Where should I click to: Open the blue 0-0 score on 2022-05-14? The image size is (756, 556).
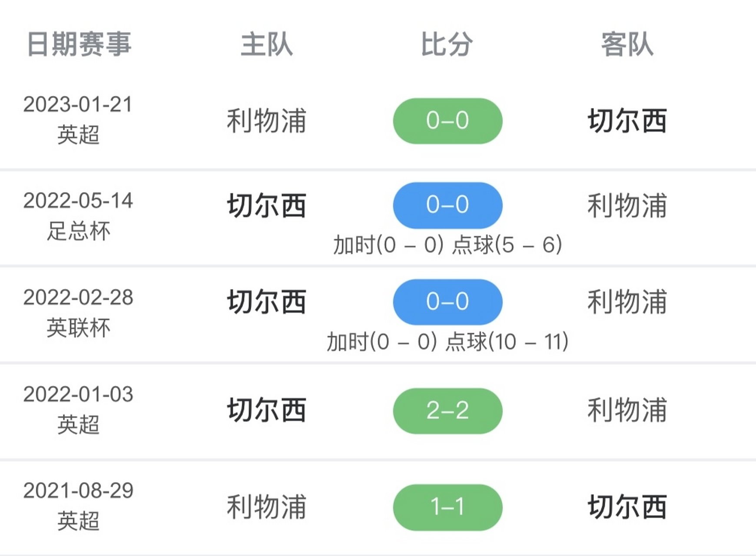[448, 205]
